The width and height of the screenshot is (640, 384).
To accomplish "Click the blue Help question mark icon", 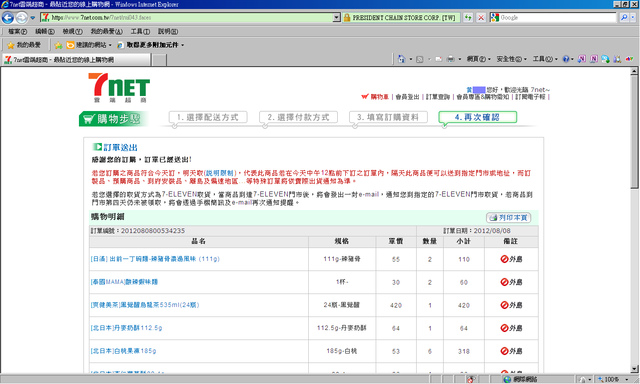I will click(x=566, y=59).
